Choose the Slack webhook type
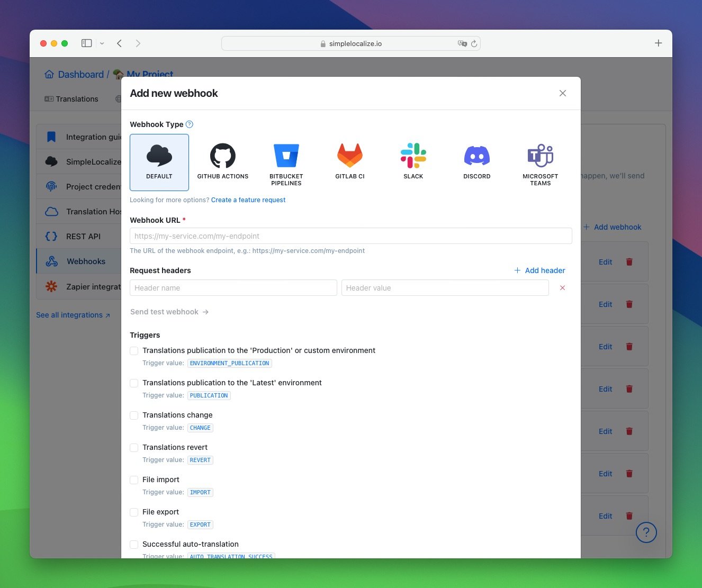 (413, 162)
